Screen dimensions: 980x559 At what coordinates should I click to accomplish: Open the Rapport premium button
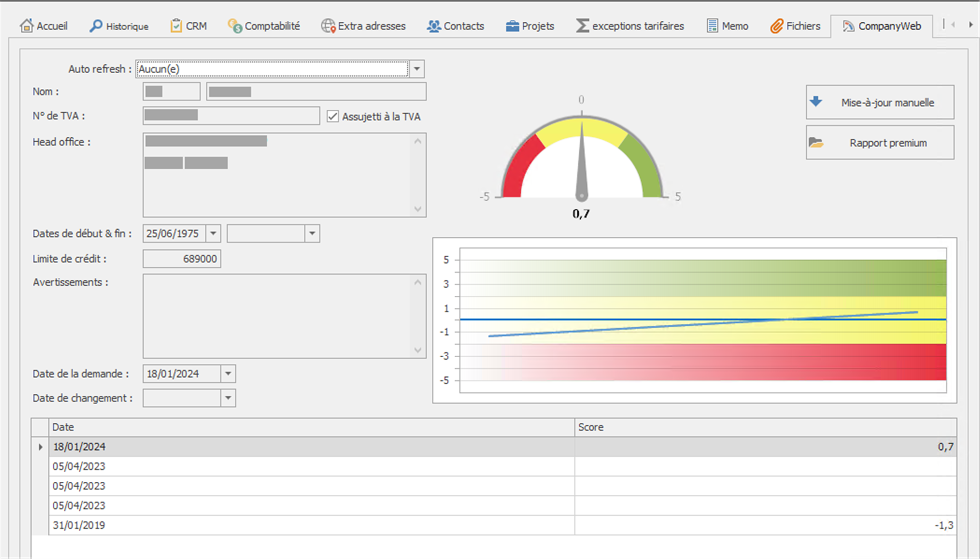[x=879, y=143]
